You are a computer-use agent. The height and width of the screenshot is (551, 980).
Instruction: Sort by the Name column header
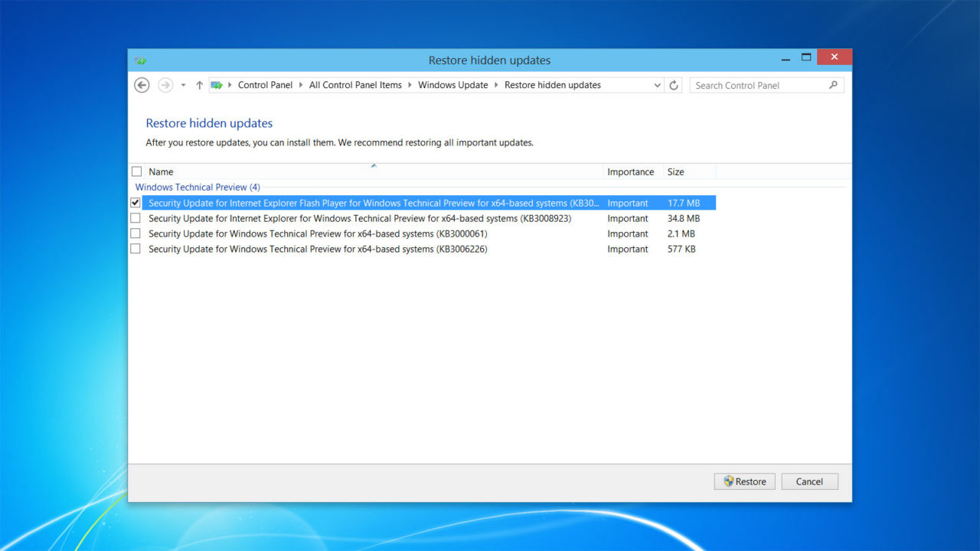point(374,171)
